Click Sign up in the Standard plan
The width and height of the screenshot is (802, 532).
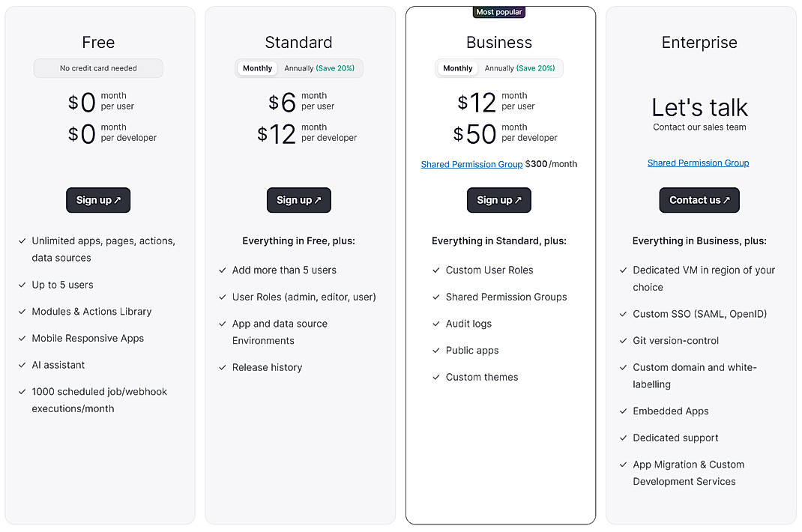point(298,200)
